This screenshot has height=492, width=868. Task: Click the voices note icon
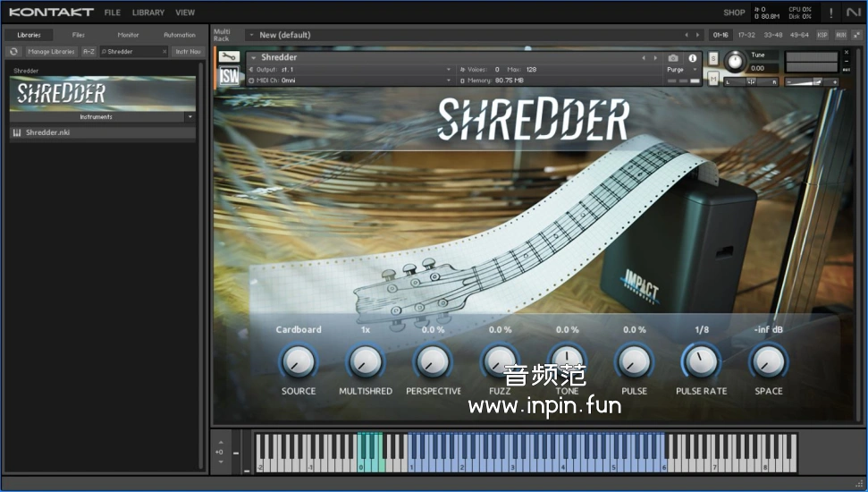pos(462,70)
